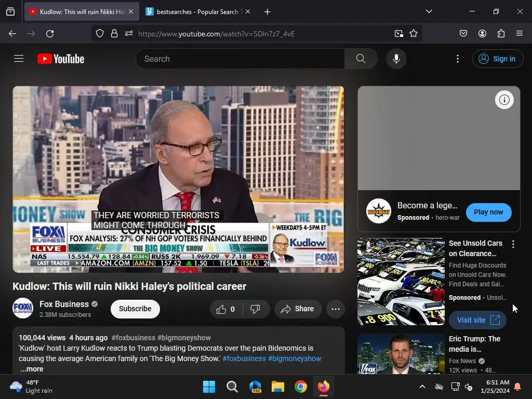Click the Fox News channel name
Image resolution: width=532 pixels, height=399 pixels.
[x=462, y=361]
